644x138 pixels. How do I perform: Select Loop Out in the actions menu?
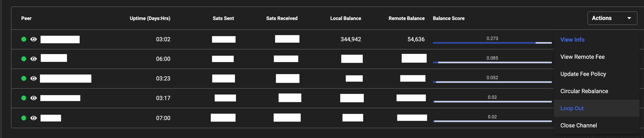point(572,108)
